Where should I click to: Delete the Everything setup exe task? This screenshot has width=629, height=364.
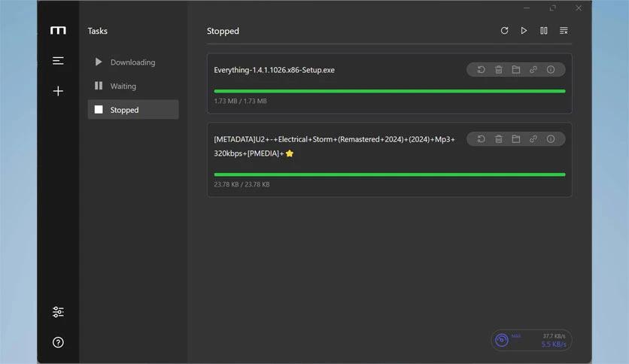tap(499, 70)
